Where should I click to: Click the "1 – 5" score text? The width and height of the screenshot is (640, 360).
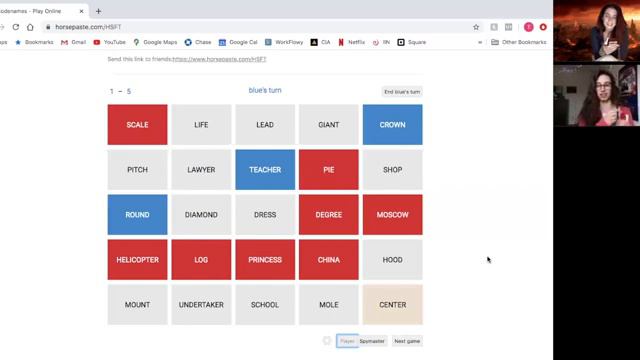[x=120, y=91]
